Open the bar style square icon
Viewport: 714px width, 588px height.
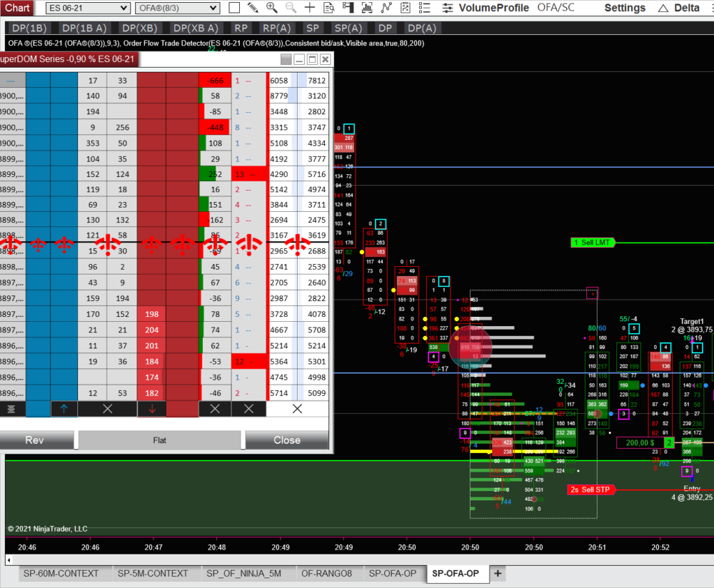234,8
